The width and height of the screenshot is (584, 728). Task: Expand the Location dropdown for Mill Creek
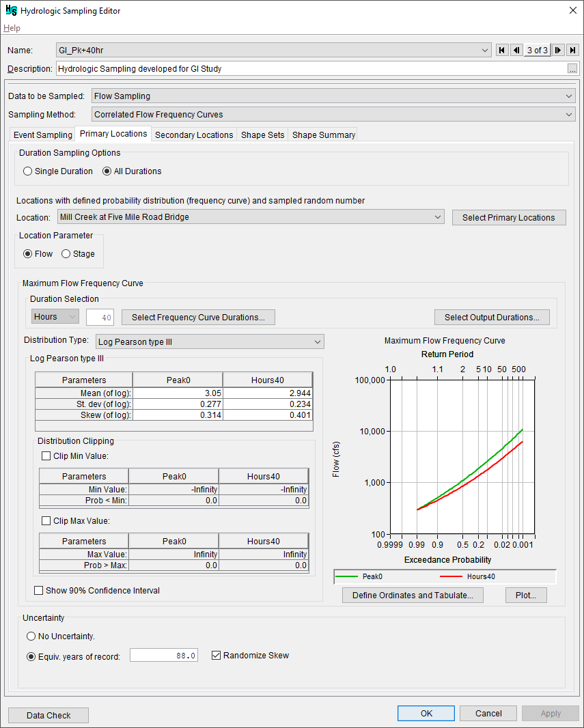point(438,217)
